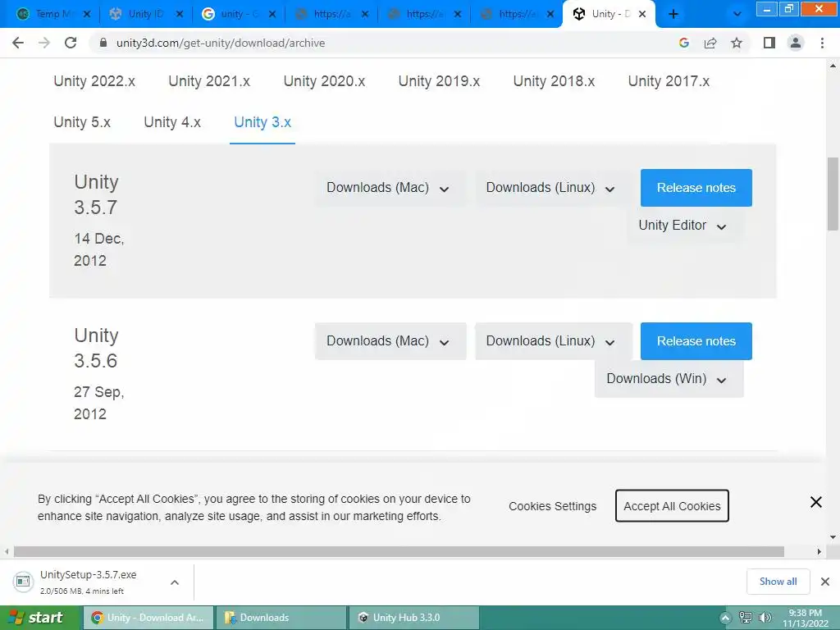This screenshot has height=630, width=840.
Task: Close the Google unity search tab
Action: 272,15
